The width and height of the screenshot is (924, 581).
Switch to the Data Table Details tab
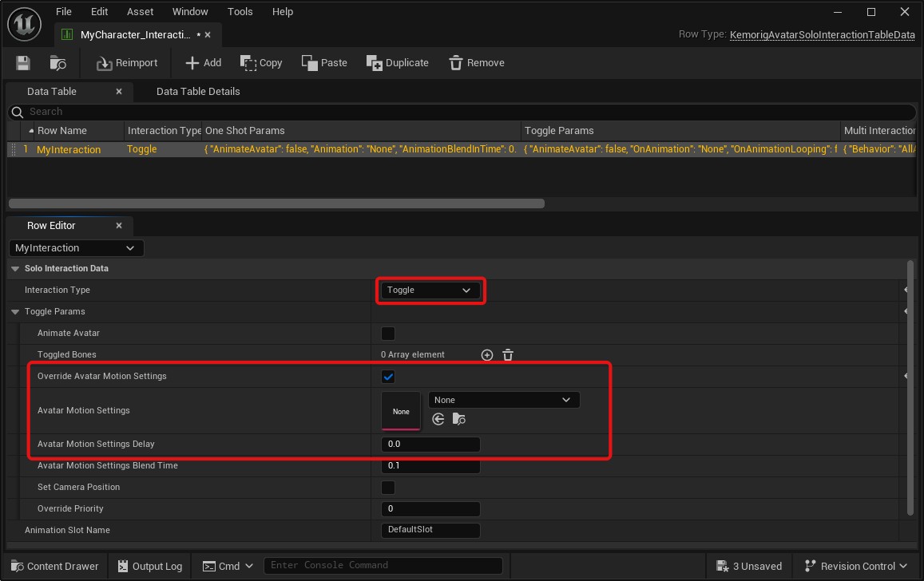pos(198,92)
